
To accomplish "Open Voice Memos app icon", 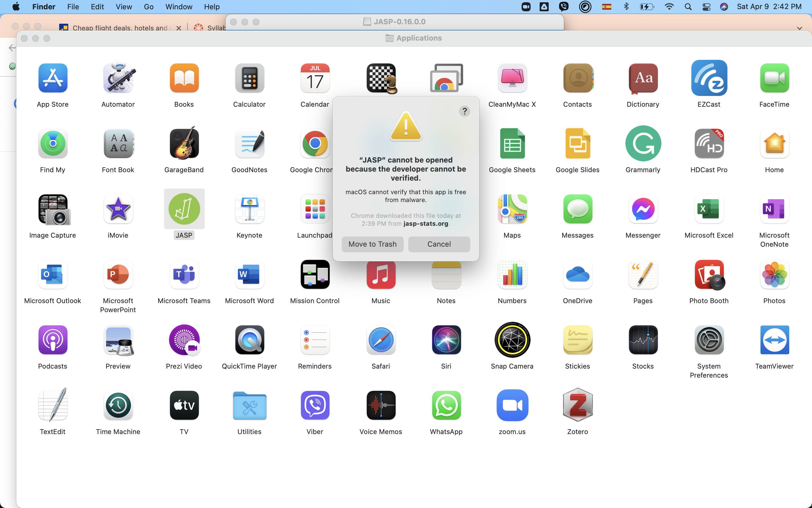I will click(x=381, y=405).
